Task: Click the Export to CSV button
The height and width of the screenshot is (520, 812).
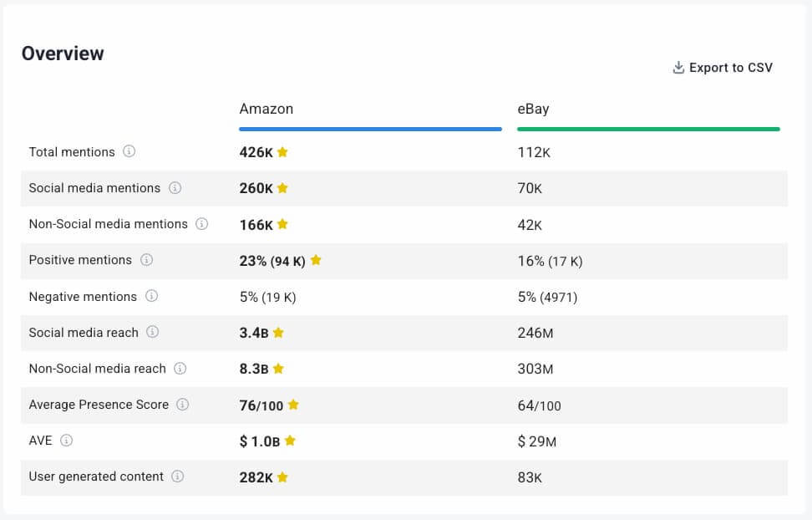Action: [723, 68]
